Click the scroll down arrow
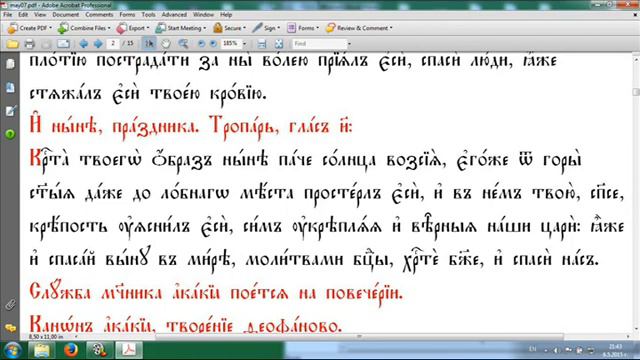The height and width of the screenshot is (360, 640). coord(636,329)
